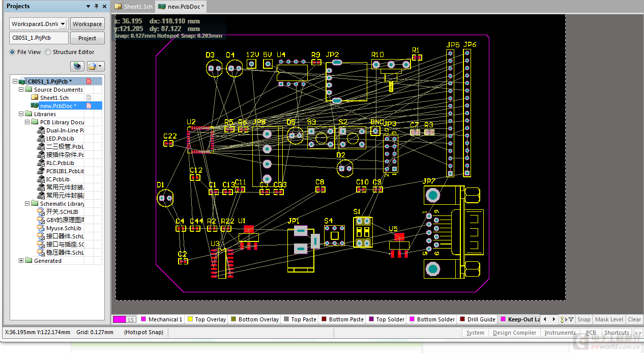Image resolution: width=644 pixels, height=353 pixels.
Task: Click the Clear button
Action: click(634, 319)
